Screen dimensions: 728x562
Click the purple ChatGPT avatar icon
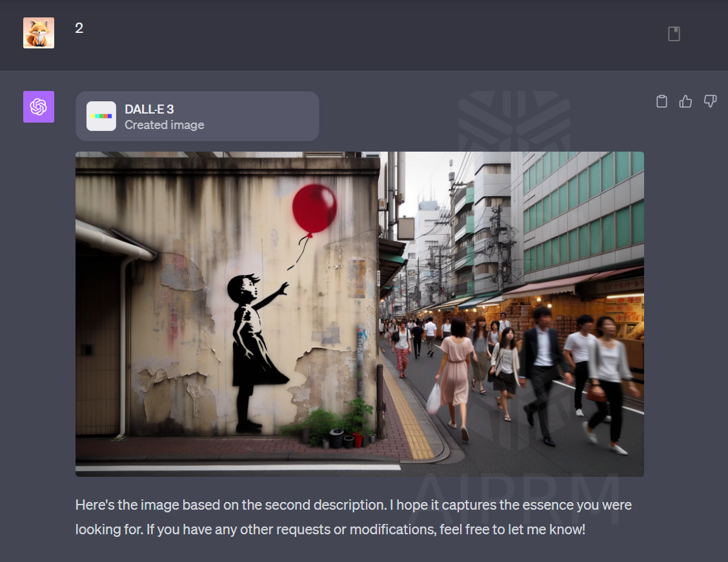point(39,106)
